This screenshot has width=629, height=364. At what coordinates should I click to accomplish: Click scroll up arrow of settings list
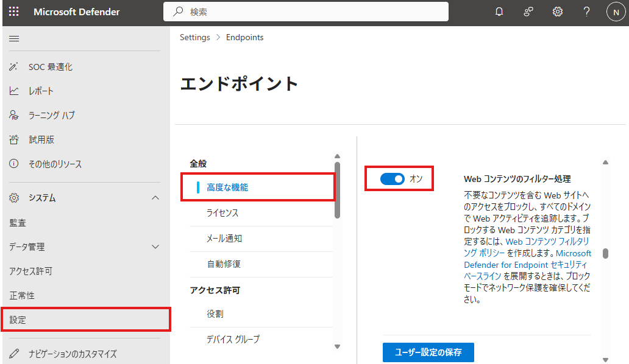pyautogui.click(x=338, y=156)
